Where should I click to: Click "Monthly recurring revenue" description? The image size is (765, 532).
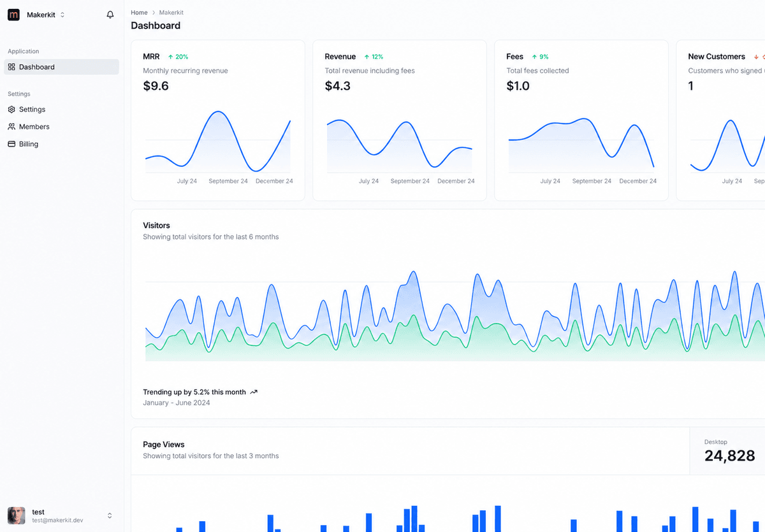point(186,71)
